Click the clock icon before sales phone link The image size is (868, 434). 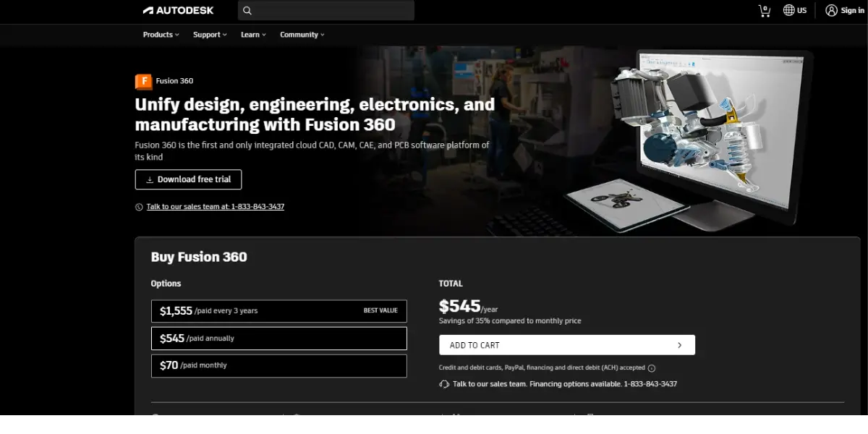click(x=139, y=207)
